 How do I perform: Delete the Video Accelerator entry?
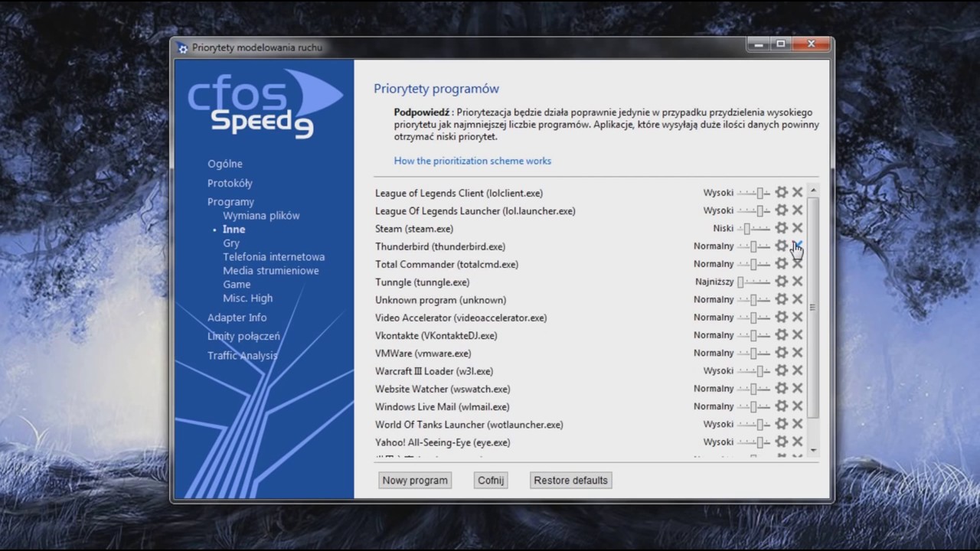[x=797, y=317]
